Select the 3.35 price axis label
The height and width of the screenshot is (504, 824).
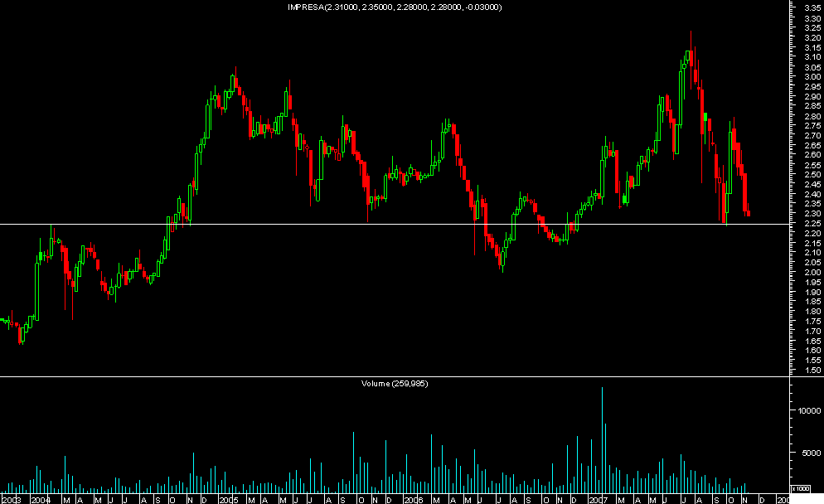[x=812, y=8]
